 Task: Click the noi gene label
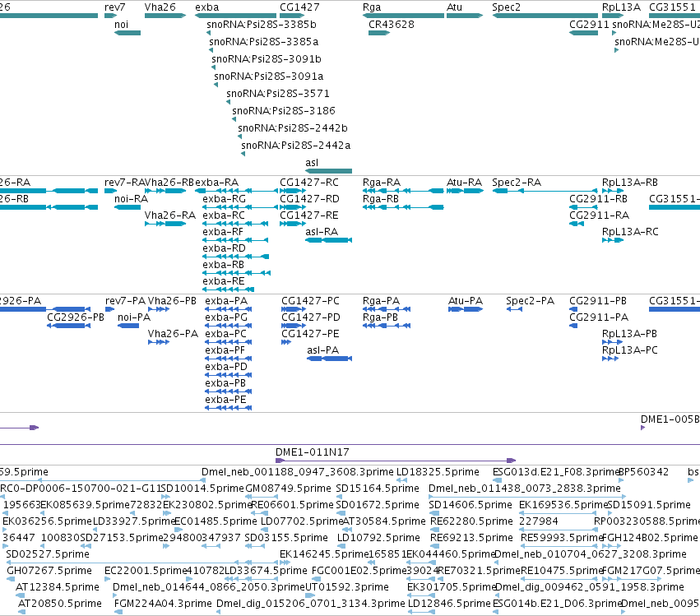point(121,24)
